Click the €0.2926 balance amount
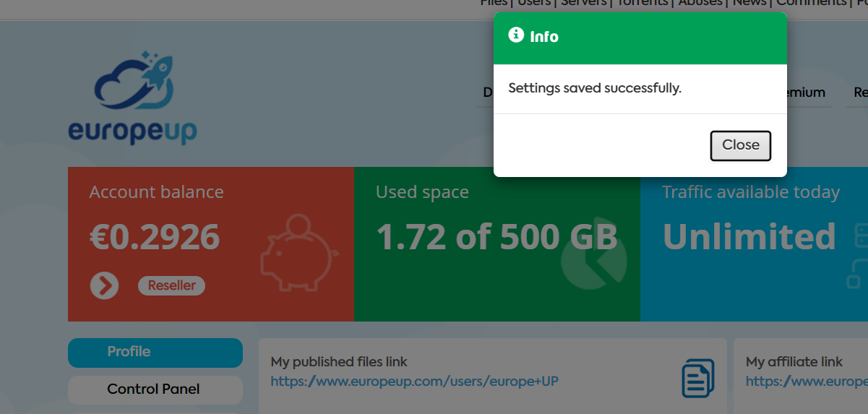This screenshot has height=414, width=868. [x=155, y=236]
